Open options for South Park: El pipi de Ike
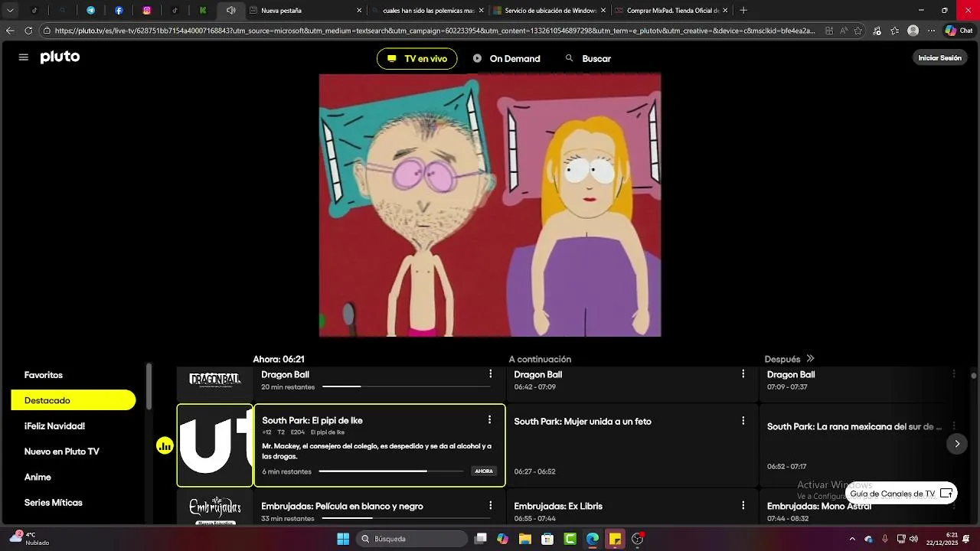 coord(489,420)
